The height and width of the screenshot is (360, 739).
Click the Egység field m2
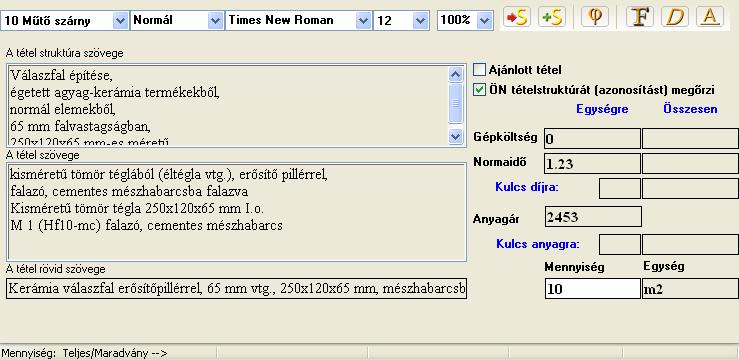coord(690,288)
